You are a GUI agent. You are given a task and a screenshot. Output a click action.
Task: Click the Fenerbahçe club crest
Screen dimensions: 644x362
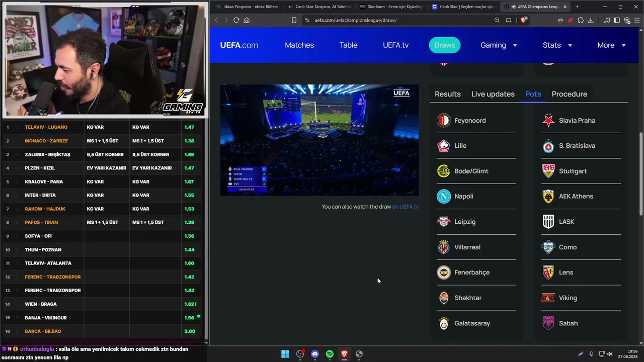click(x=444, y=273)
